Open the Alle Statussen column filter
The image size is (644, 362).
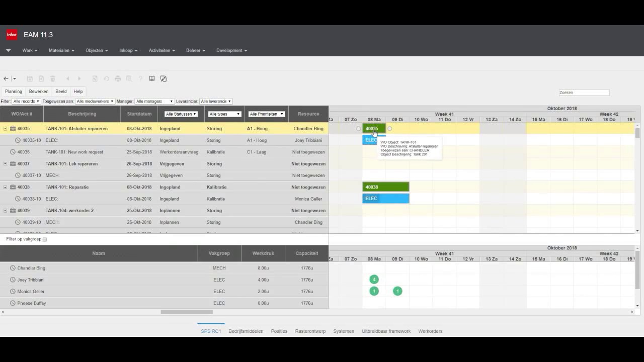[x=181, y=114]
